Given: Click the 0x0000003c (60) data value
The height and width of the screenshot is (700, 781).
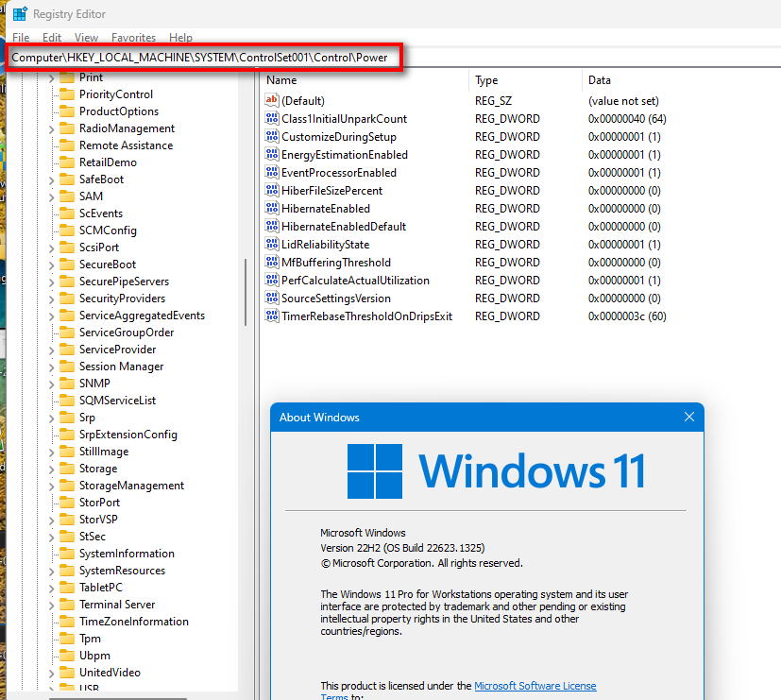Looking at the screenshot, I should pos(627,316).
